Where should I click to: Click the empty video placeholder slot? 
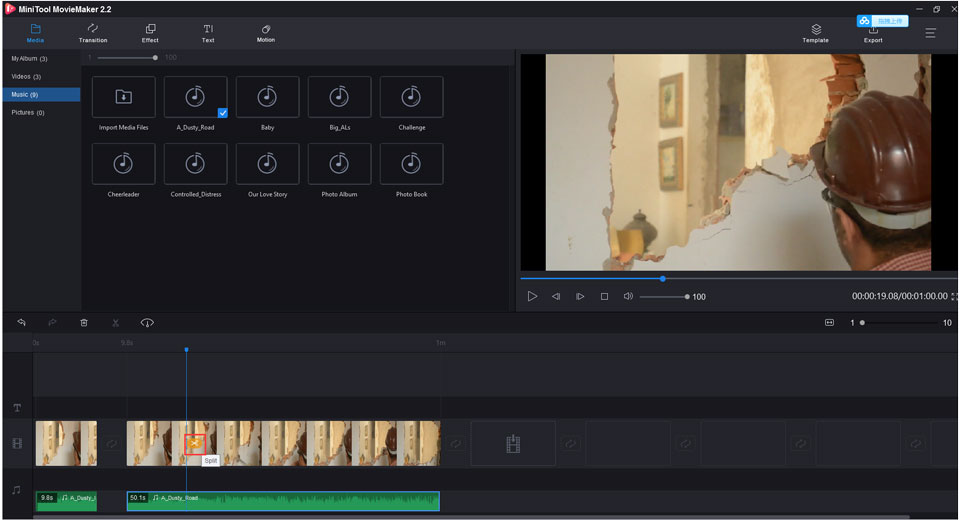[x=513, y=443]
